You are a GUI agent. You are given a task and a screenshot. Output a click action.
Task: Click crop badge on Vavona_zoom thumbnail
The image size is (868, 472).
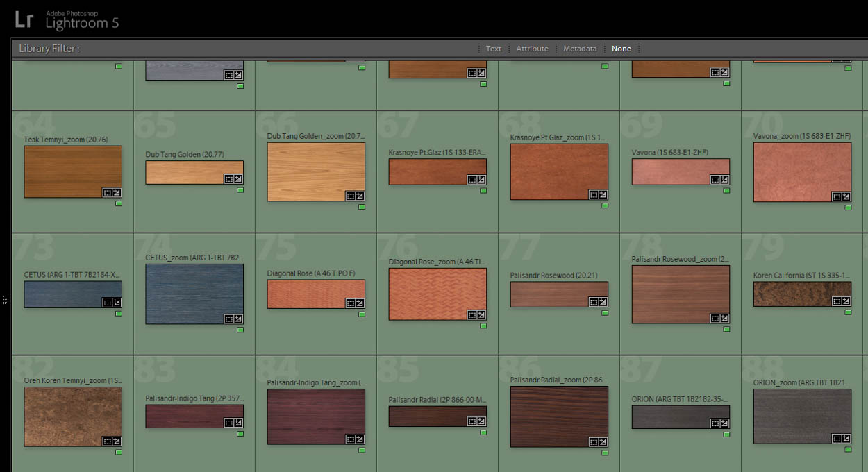[x=836, y=196]
